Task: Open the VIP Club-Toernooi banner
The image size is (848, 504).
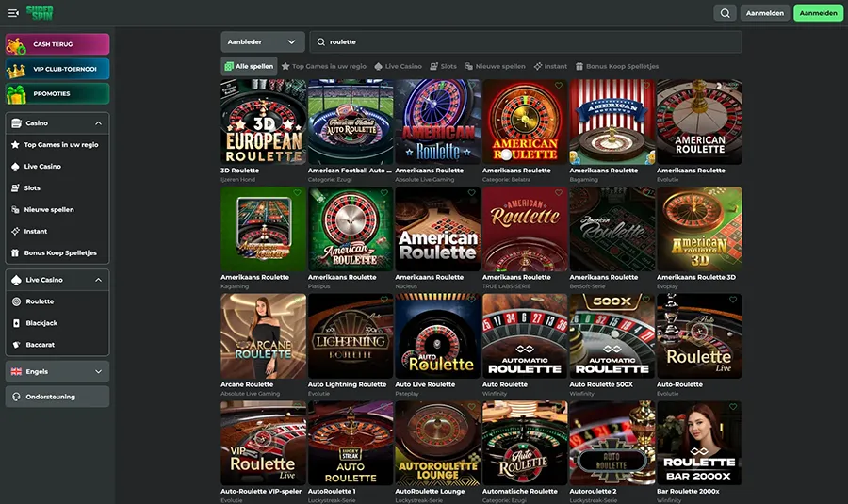Action: (57, 69)
